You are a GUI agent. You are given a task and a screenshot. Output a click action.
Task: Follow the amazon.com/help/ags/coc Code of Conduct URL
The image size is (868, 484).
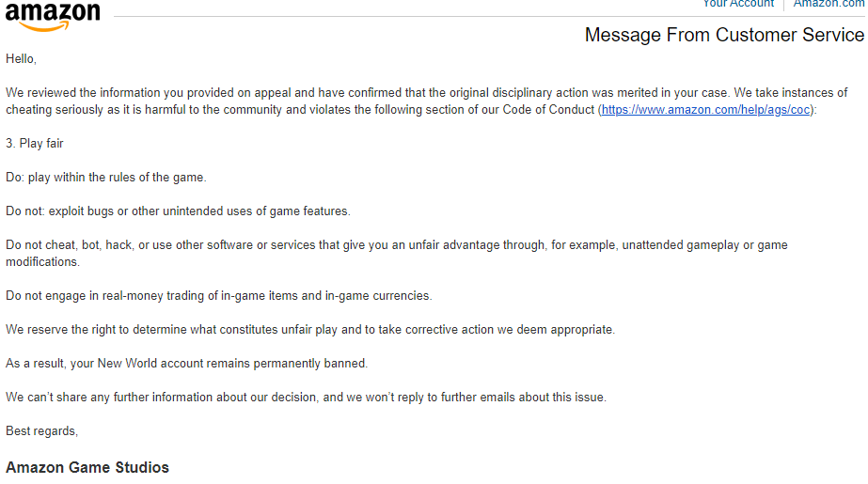point(706,110)
